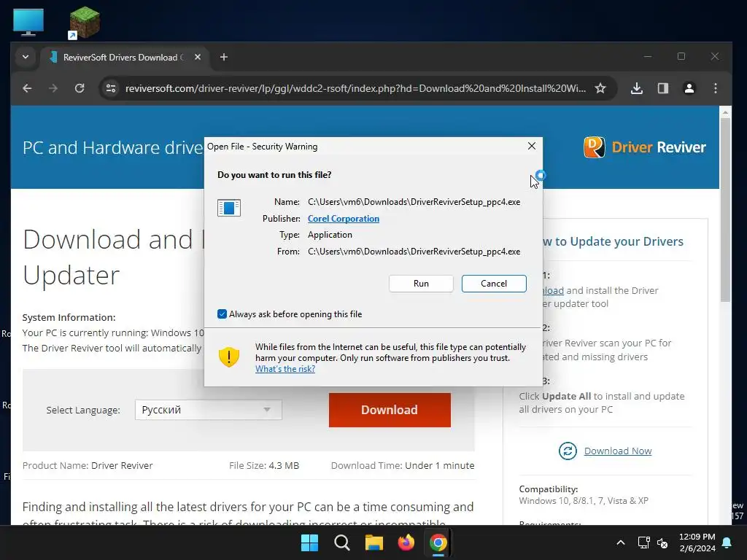
Task: Open the clock showing 12:09 PM
Action: click(x=697, y=542)
